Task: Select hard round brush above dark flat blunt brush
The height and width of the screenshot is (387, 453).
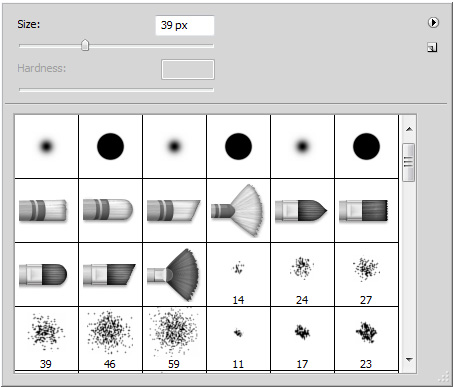Action: [366, 147]
